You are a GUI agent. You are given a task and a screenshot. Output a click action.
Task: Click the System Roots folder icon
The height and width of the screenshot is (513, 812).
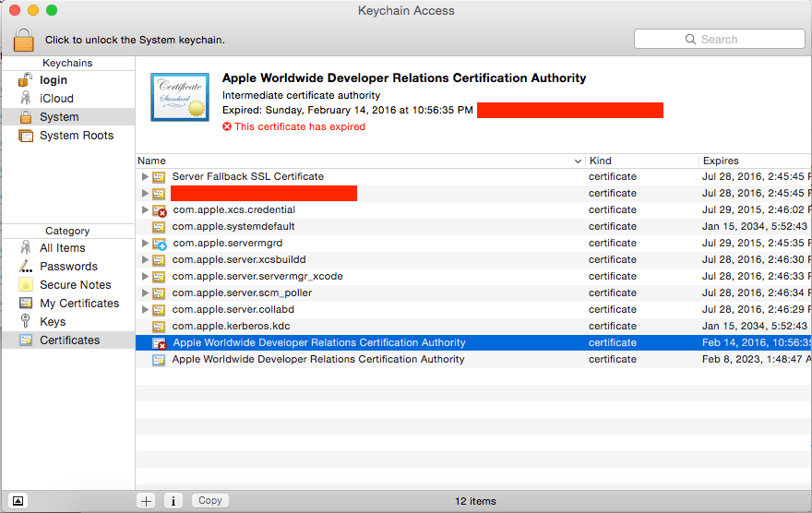tap(26, 136)
